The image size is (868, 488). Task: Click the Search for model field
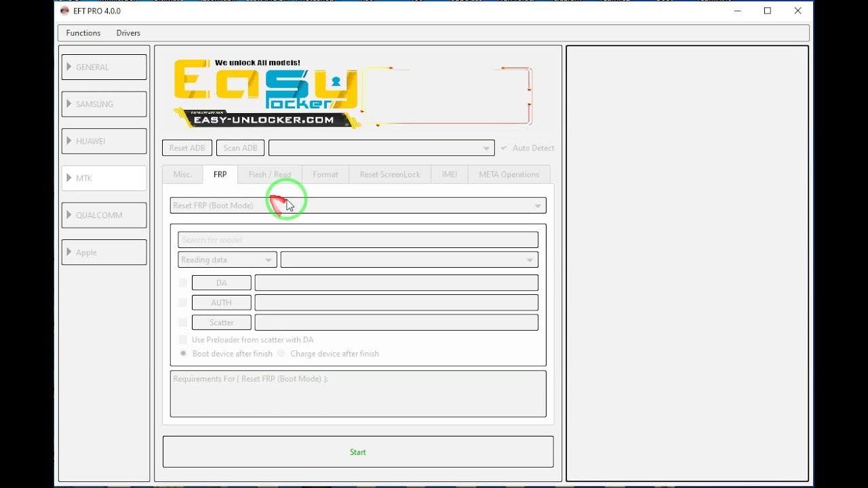click(x=358, y=240)
